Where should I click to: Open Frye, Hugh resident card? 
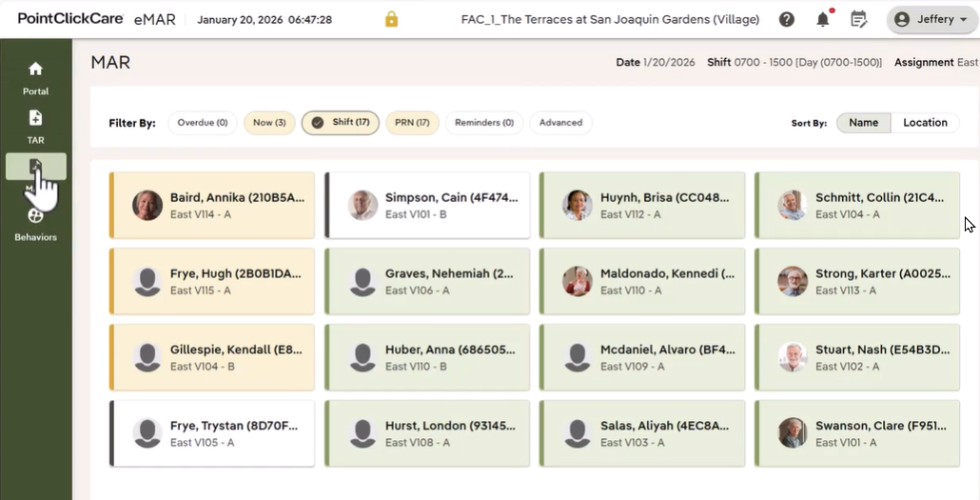click(x=212, y=282)
